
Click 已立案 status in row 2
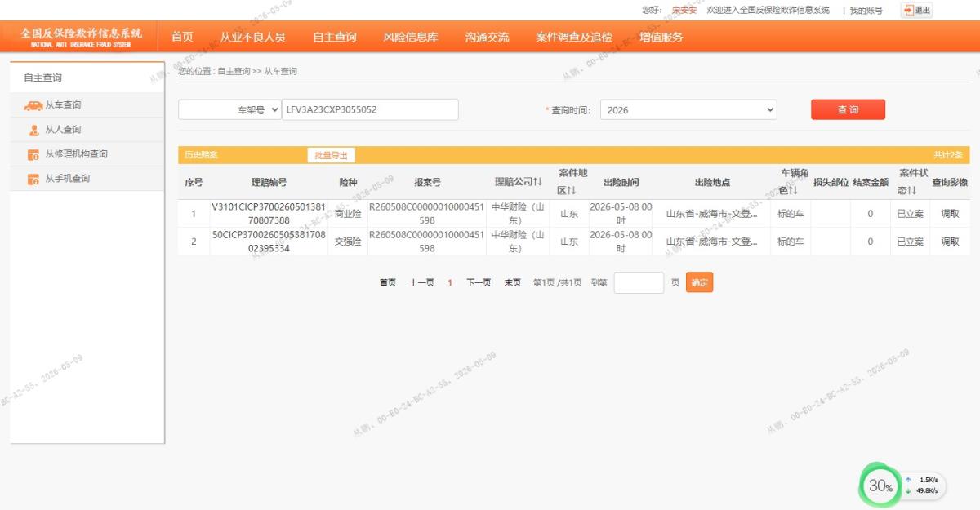911,242
